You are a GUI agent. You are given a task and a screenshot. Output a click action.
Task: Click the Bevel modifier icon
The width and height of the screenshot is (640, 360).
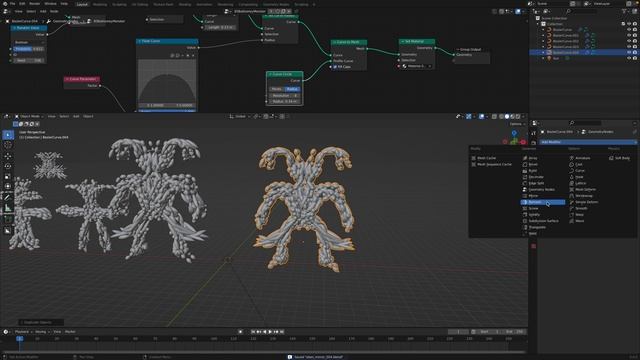point(525,164)
